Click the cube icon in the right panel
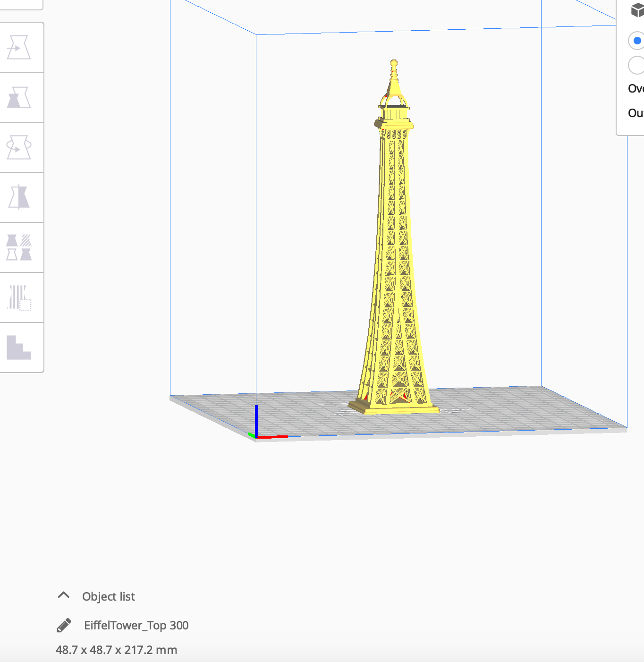 tap(637, 9)
